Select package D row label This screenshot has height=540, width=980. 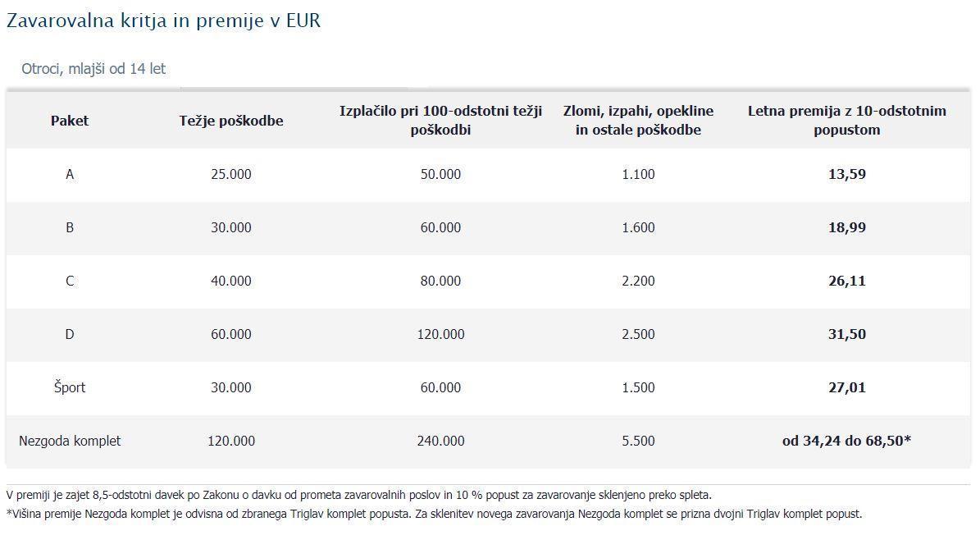(70, 334)
